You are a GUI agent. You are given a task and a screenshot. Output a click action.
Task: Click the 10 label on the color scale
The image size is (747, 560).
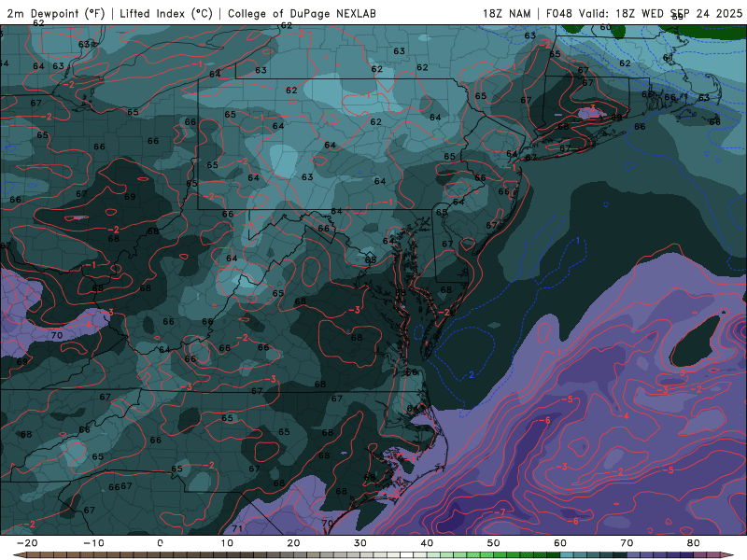coord(227,543)
